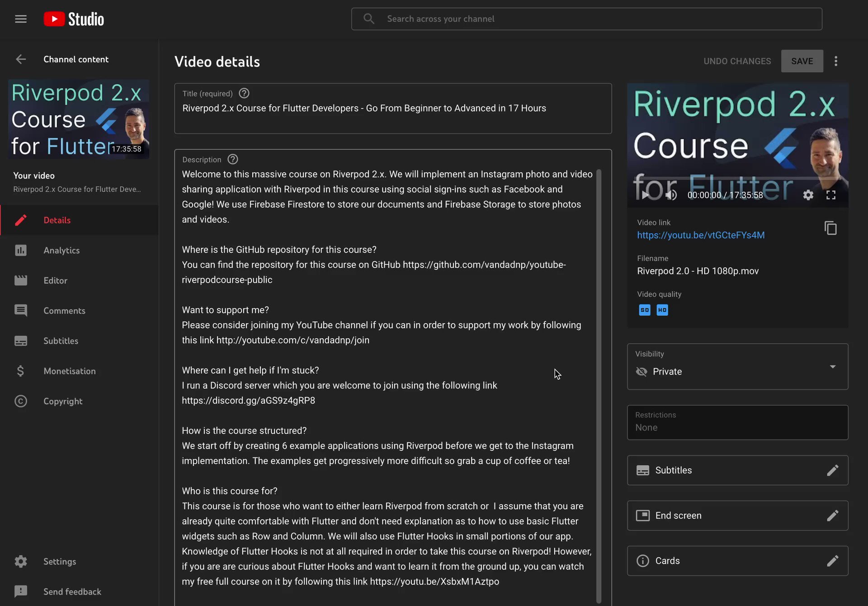The height and width of the screenshot is (606, 868).
Task: Click the HD quality badge
Action: click(662, 310)
